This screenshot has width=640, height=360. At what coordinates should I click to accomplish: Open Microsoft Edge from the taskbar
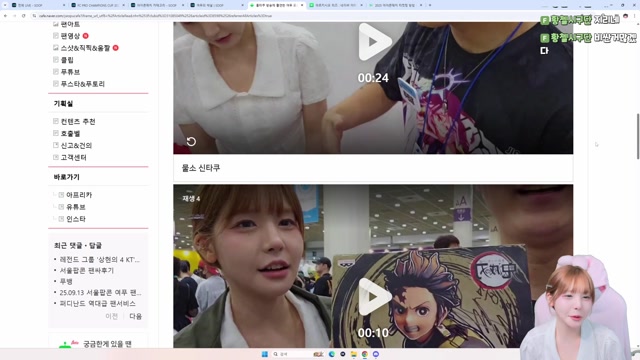[331, 354]
